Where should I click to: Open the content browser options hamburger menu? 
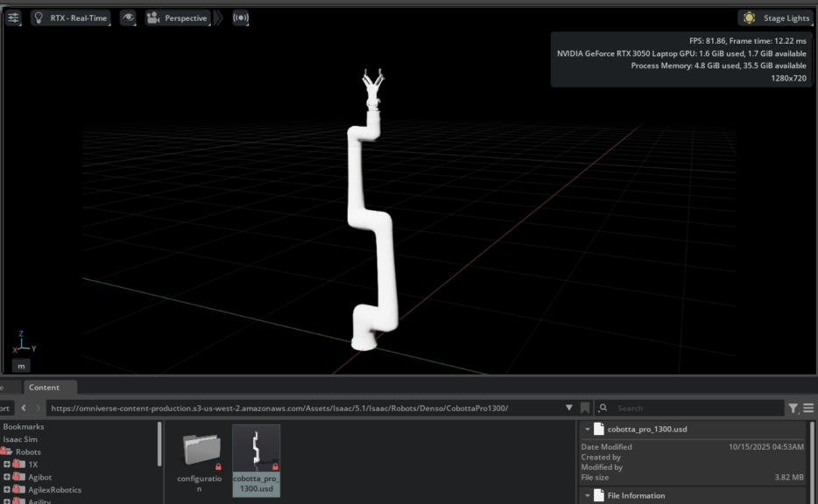point(807,408)
